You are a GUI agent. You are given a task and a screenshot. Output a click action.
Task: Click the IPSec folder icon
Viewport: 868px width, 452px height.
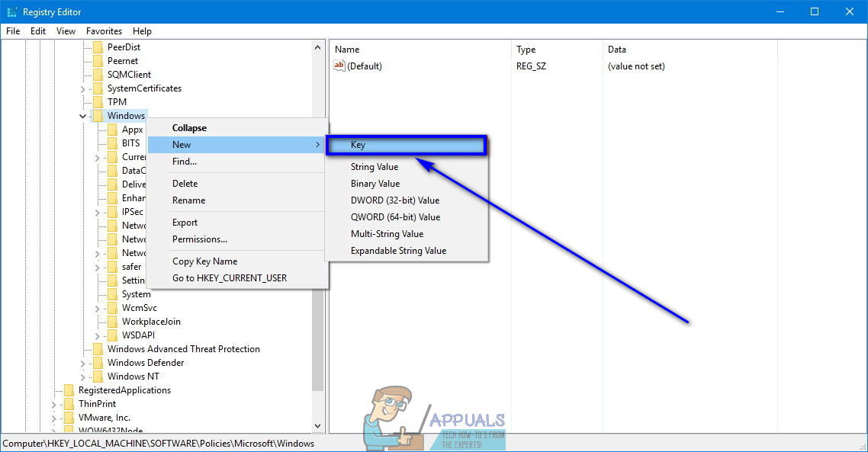(112, 212)
